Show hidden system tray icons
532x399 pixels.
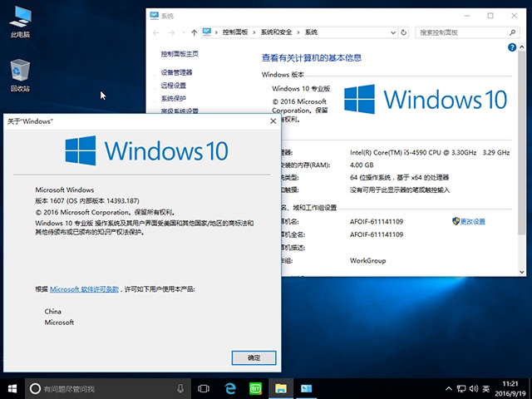(x=450, y=388)
